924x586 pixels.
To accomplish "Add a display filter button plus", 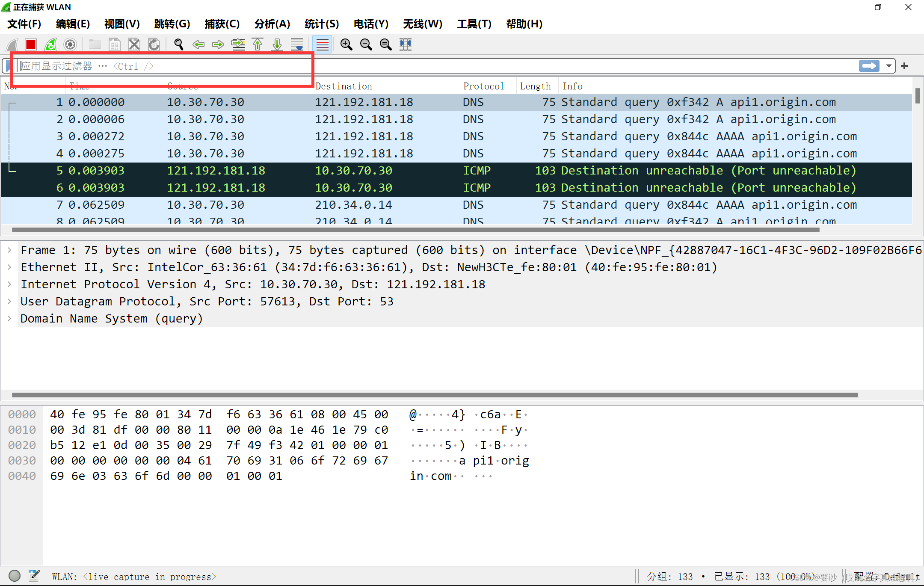I will [x=904, y=66].
